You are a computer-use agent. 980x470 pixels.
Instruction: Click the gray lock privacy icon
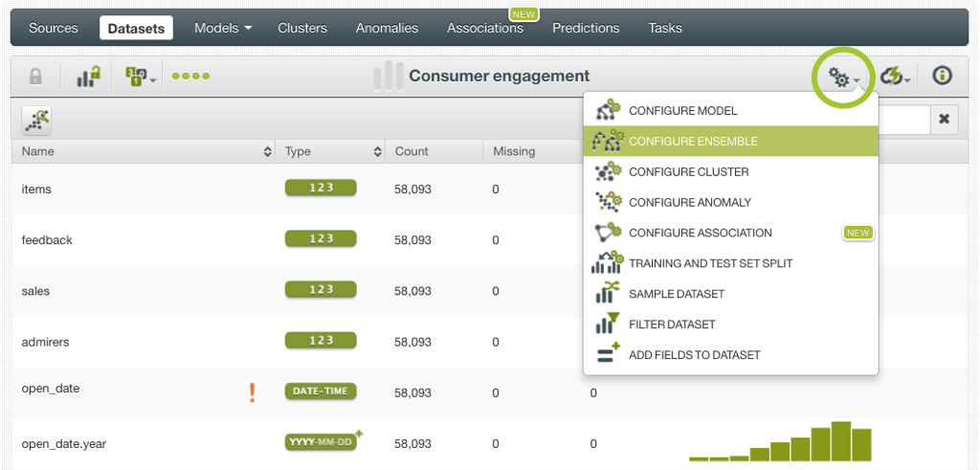click(35, 77)
